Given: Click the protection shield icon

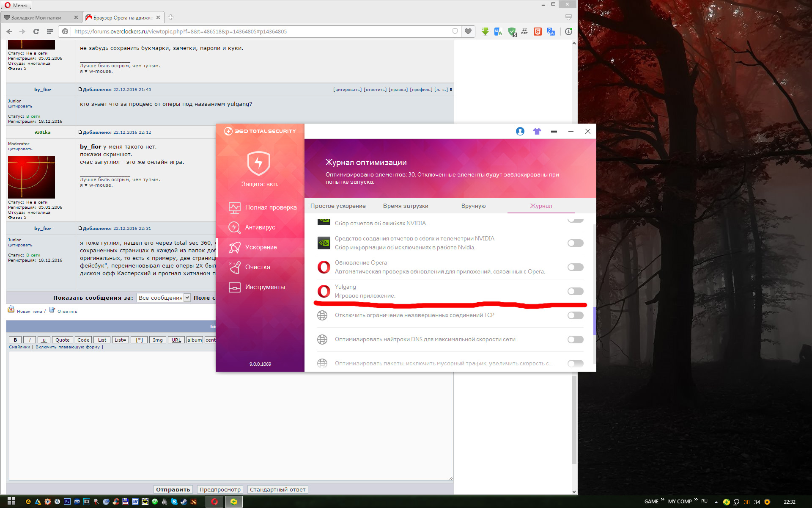Looking at the screenshot, I should [259, 163].
